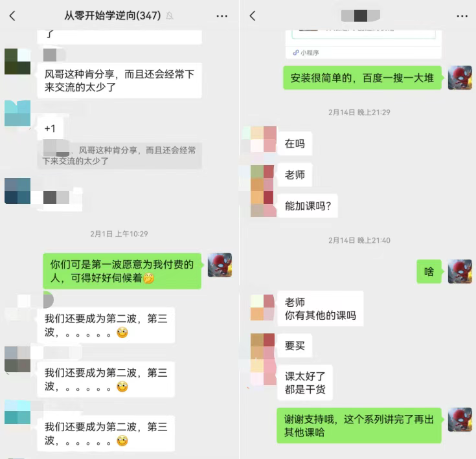Screen dimensions: 476x459
Task: Tap the 你有其他的课吗 message bubble
Action: (x=321, y=309)
